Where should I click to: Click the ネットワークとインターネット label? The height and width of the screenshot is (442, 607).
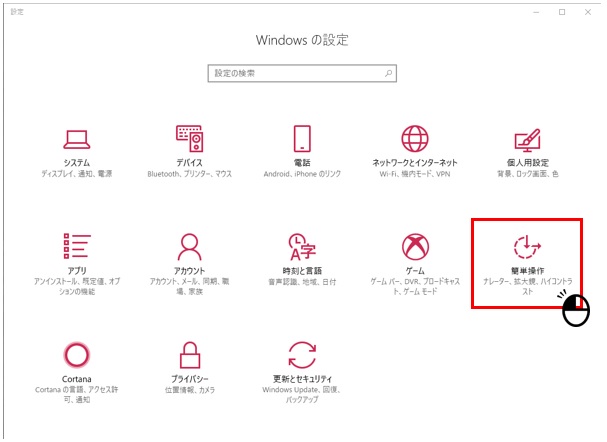click(415, 163)
